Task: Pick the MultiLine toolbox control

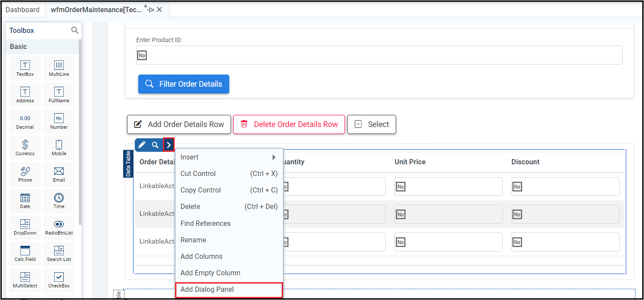Action: click(x=59, y=68)
